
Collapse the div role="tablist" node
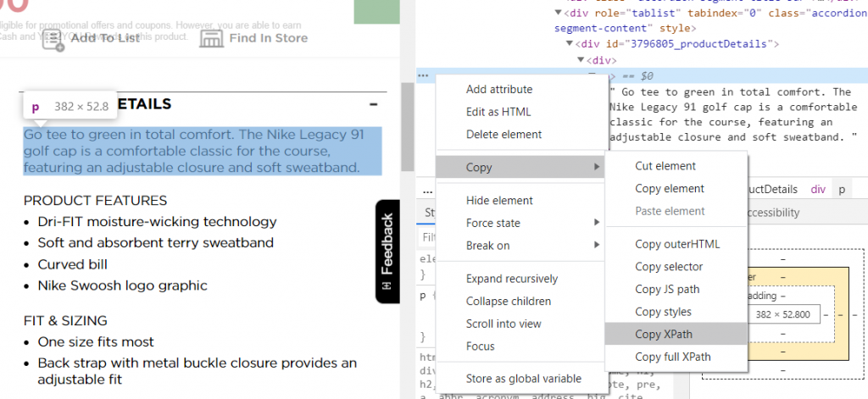click(x=557, y=13)
